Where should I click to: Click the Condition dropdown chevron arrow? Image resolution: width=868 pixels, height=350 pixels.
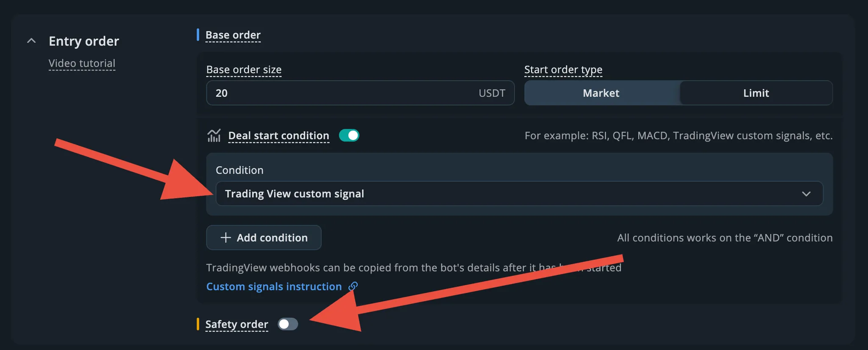point(806,194)
